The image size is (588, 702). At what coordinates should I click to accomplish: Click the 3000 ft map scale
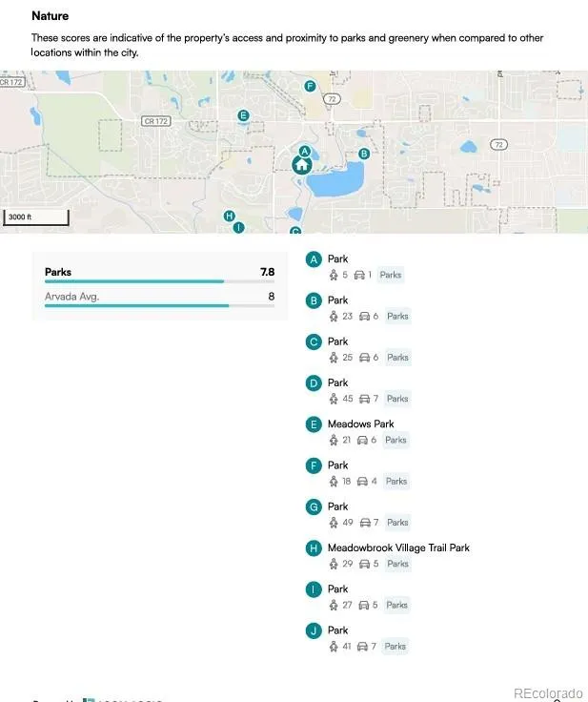click(x=35, y=217)
